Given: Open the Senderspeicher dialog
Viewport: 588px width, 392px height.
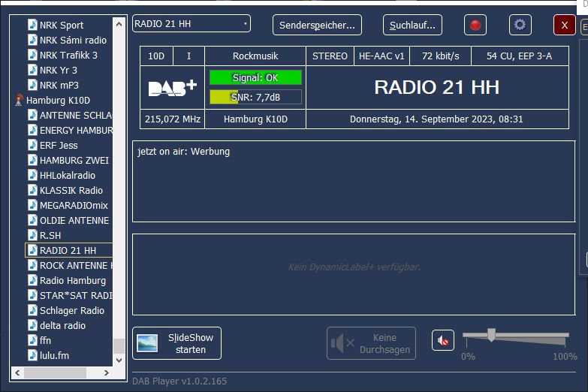Looking at the screenshot, I should pyautogui.click(x=317, y=25).
